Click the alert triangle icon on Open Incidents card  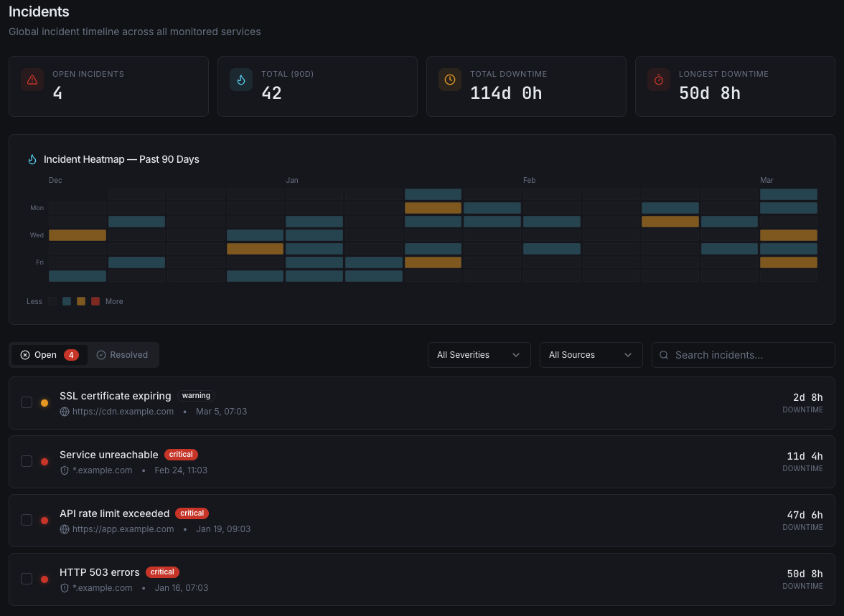32,80
